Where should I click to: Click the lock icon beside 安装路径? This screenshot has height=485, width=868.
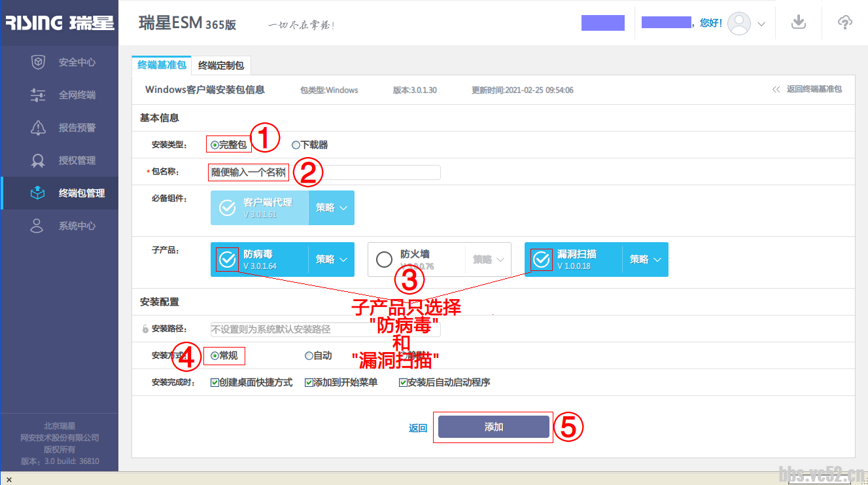145,329
